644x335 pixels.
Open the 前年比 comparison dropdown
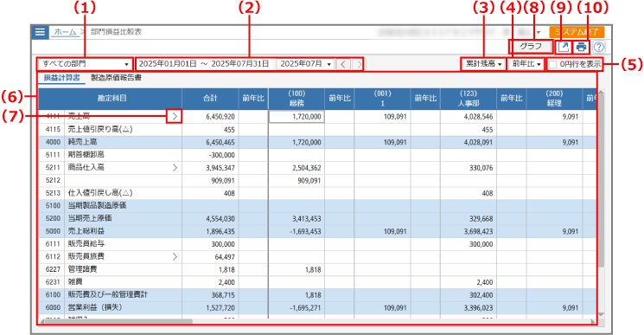526,64
